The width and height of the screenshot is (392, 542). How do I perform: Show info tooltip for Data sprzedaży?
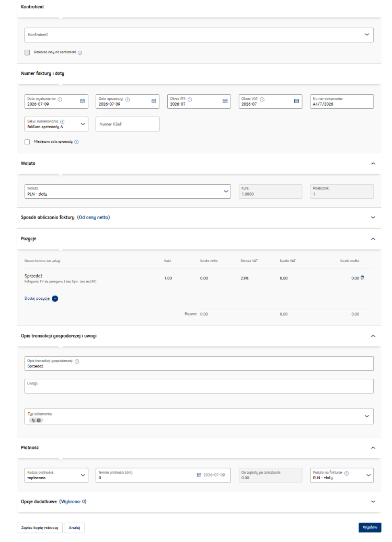click(x=128, y=99)
